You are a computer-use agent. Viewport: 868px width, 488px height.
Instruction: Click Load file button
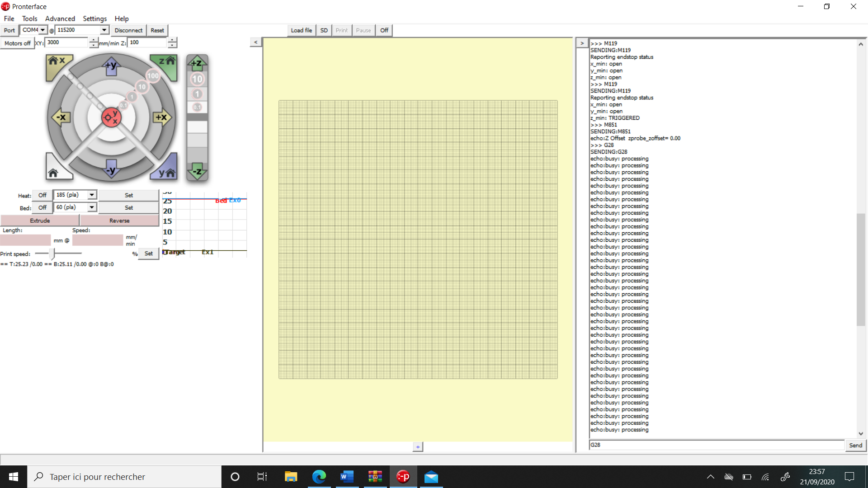301,30
